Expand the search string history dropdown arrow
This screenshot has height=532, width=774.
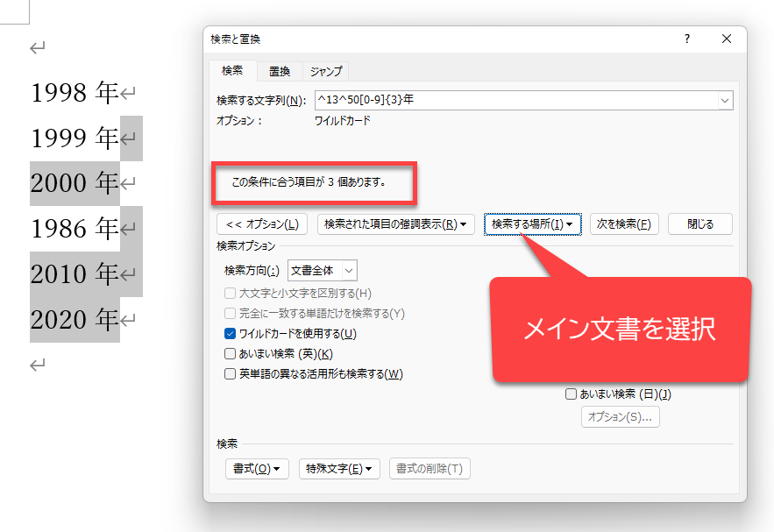pos(725,101)
